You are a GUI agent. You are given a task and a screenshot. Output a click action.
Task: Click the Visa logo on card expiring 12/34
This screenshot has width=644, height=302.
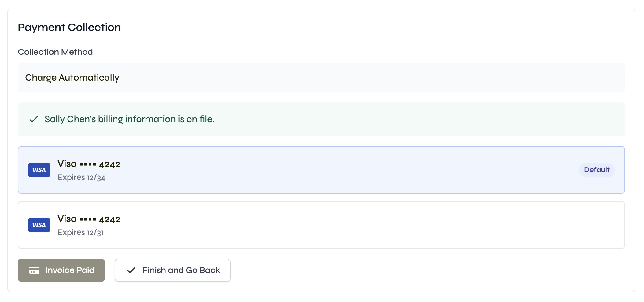(39, 170)
